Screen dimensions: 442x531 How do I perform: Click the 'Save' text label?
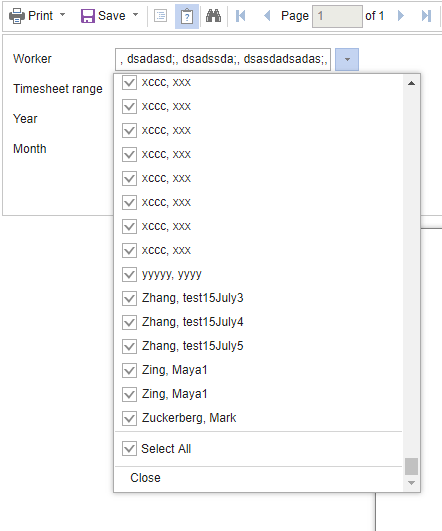(x=112, y=16)
